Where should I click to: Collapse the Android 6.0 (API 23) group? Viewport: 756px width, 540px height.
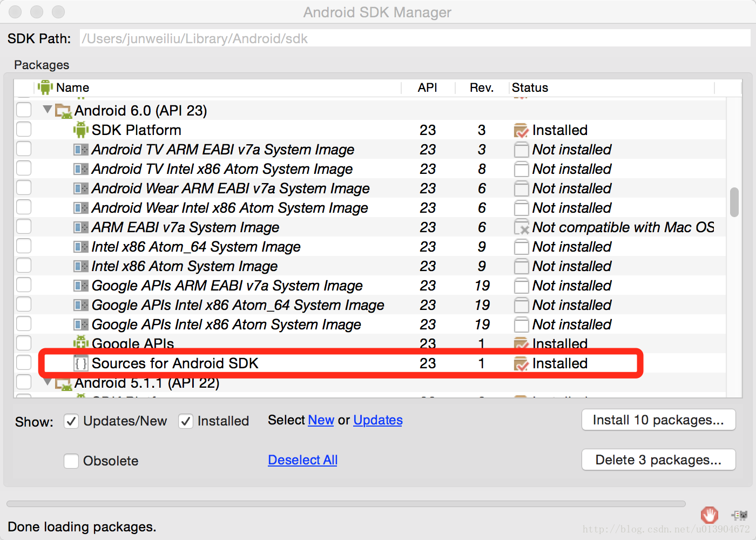(x=48, y=110)
